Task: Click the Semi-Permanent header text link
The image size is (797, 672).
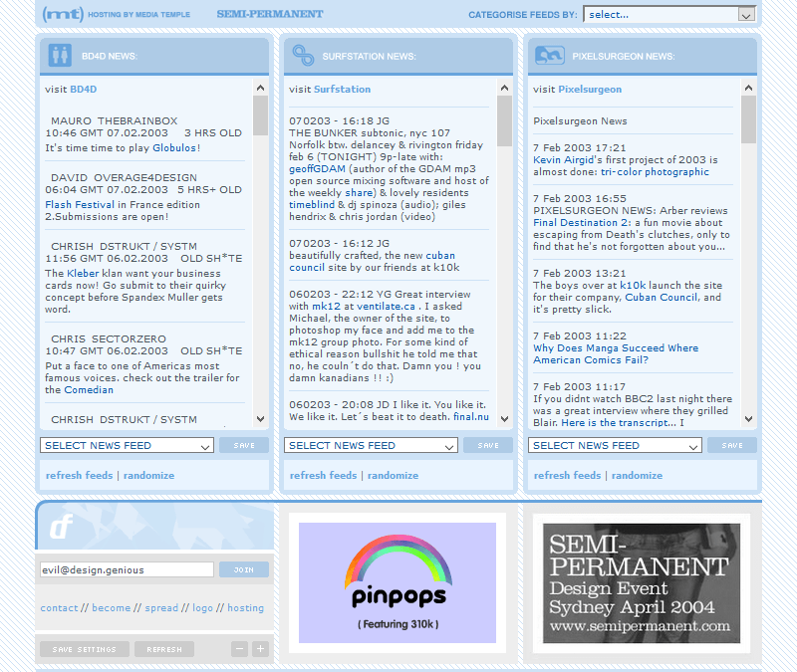Action: 270,14
